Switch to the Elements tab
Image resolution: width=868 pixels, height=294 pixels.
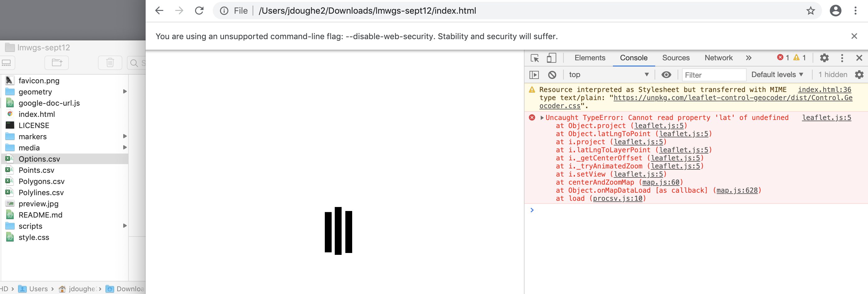point(590,57)
